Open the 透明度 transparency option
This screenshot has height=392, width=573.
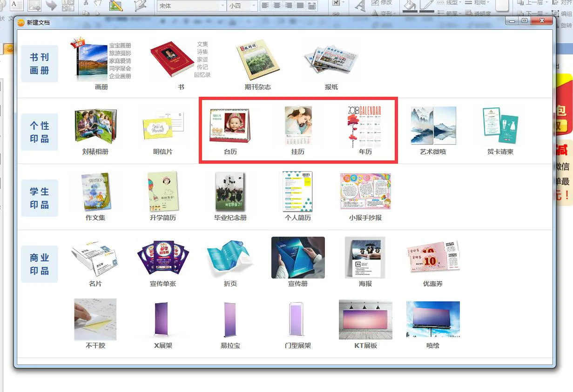tap(479, 13)
